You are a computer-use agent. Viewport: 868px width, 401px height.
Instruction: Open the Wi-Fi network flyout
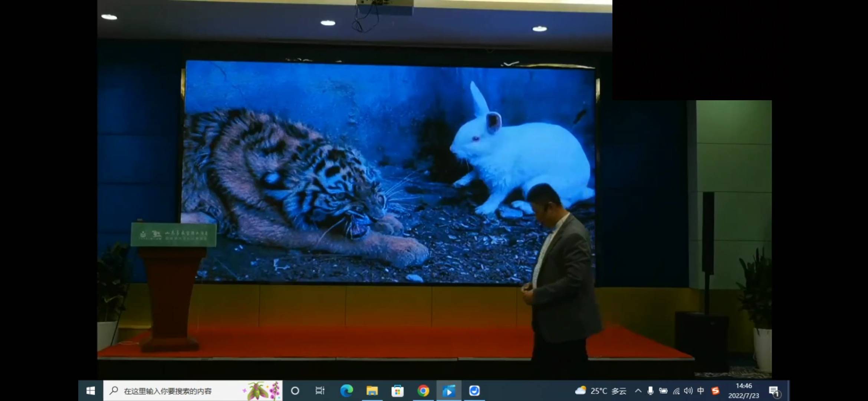click(676, 391)
